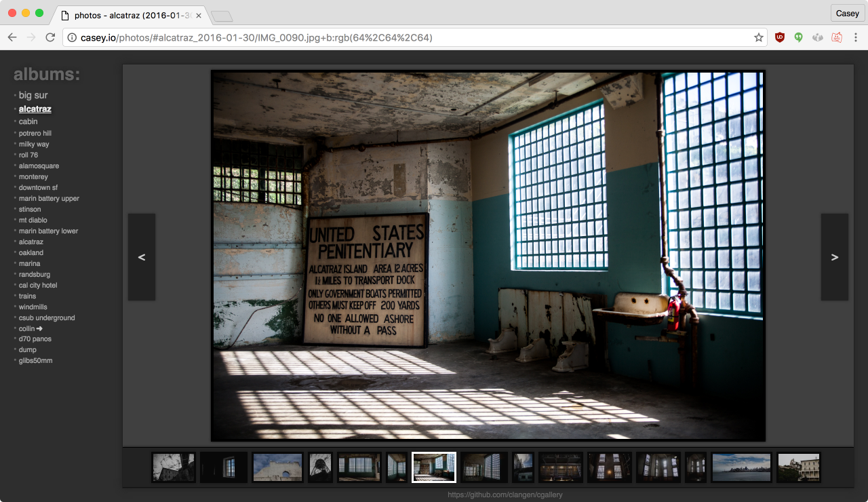
Task: Click the red cat-face extension icon
Action: (837, 37)
